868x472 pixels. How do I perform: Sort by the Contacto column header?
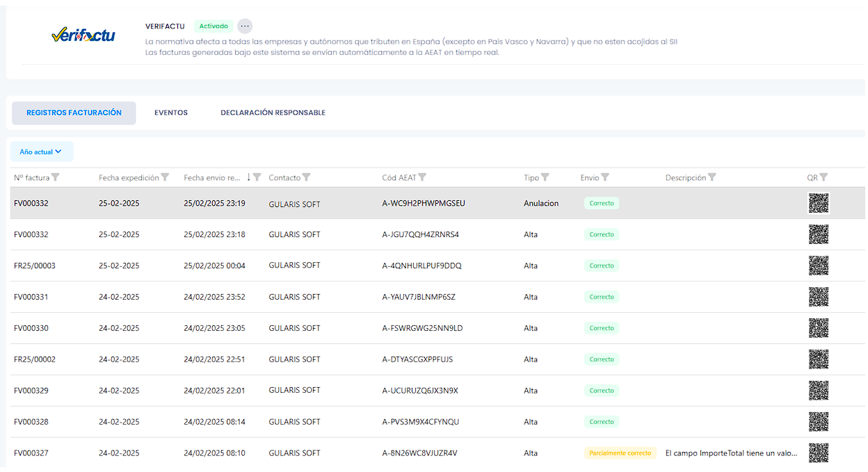click(284, 178)
